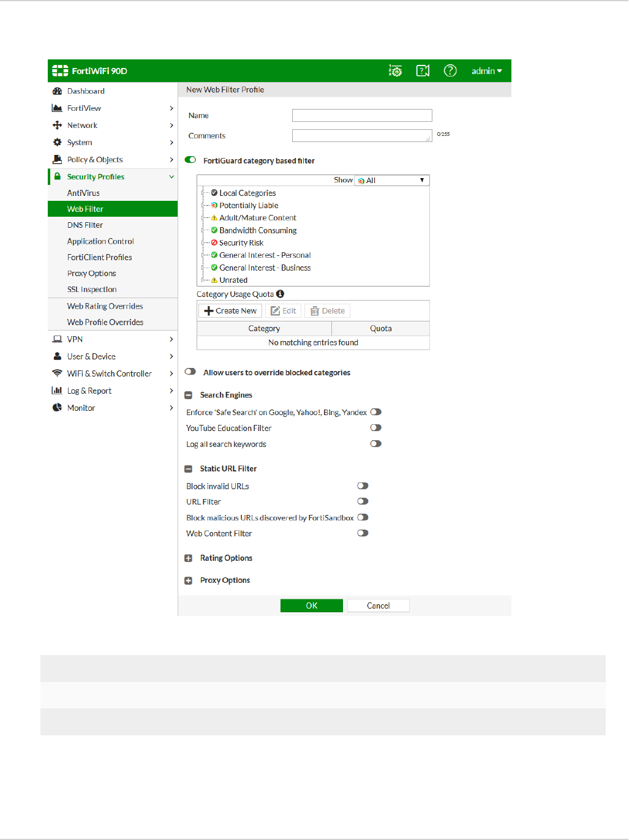Expand the FortiView menu chevron
Image resolution: width=629 pixels, height=840 pixels.
(171, 108)
